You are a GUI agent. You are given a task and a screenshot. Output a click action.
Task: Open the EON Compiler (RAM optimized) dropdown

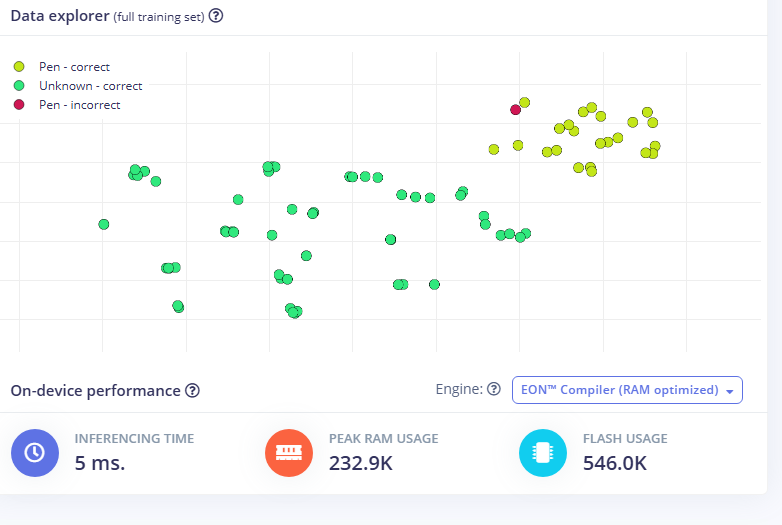click(627, 390)
